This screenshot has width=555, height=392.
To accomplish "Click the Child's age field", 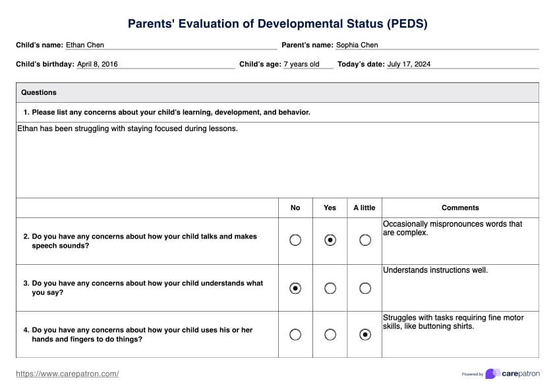I will click(307, 64).
